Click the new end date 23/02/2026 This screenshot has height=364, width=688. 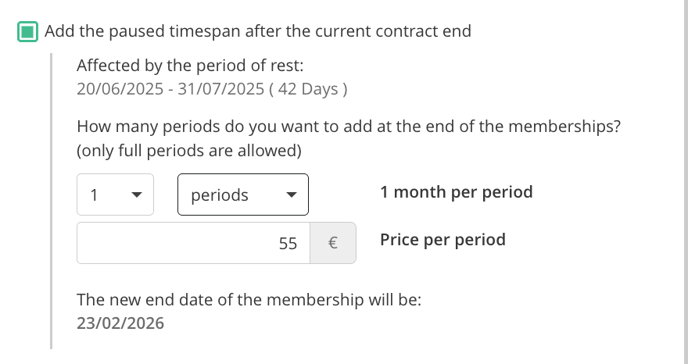pos(120,323)
